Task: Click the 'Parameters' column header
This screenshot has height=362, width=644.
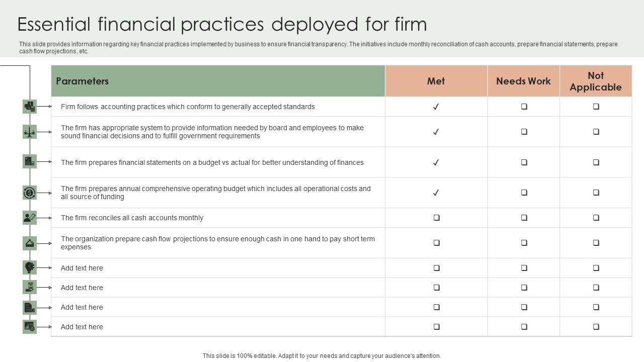Action: [x=218, y=81]
